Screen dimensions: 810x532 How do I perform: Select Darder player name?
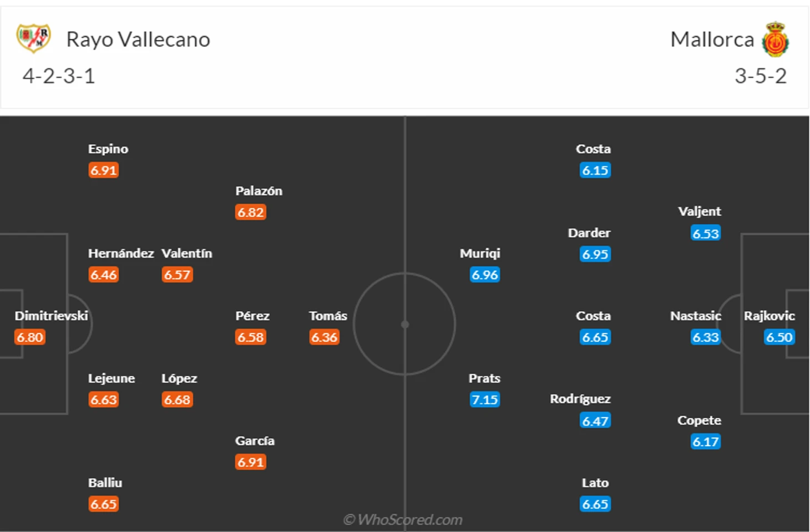pos(589,232)
